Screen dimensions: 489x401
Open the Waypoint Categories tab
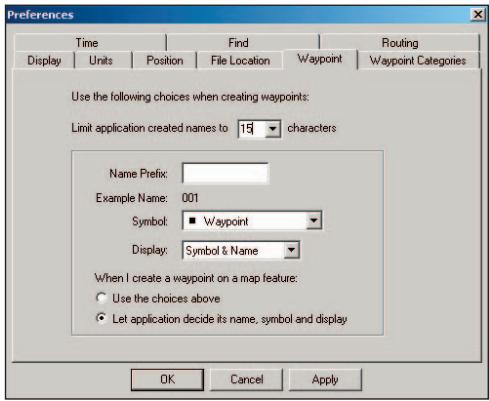[x=418, y=60]
